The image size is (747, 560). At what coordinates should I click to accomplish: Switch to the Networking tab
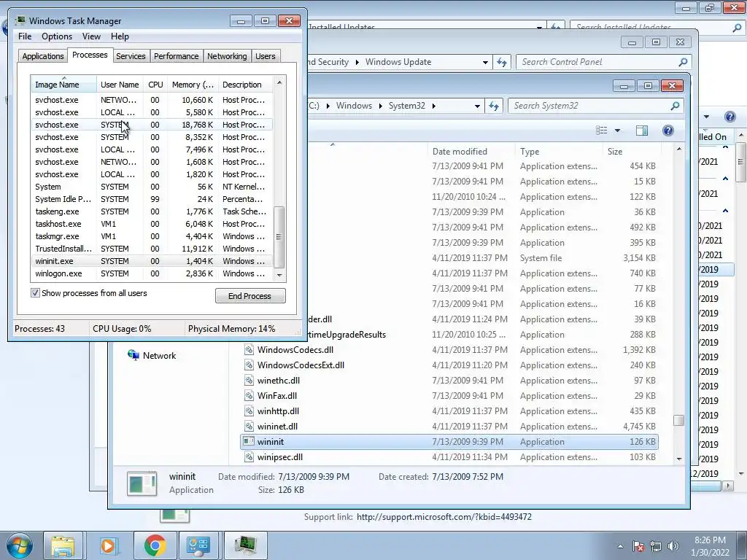point(227,56)
